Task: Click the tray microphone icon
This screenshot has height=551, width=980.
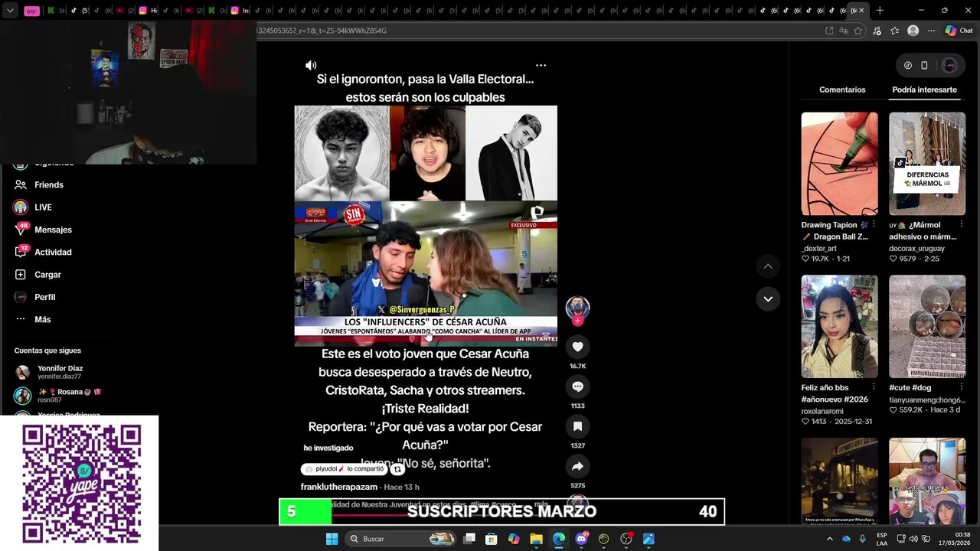Action: [x=862, y=539]
